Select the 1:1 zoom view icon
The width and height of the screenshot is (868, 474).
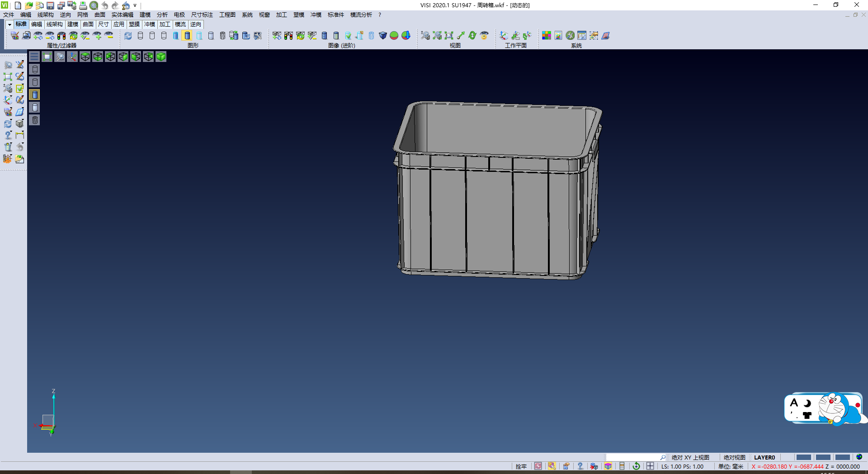coord(449,36)
